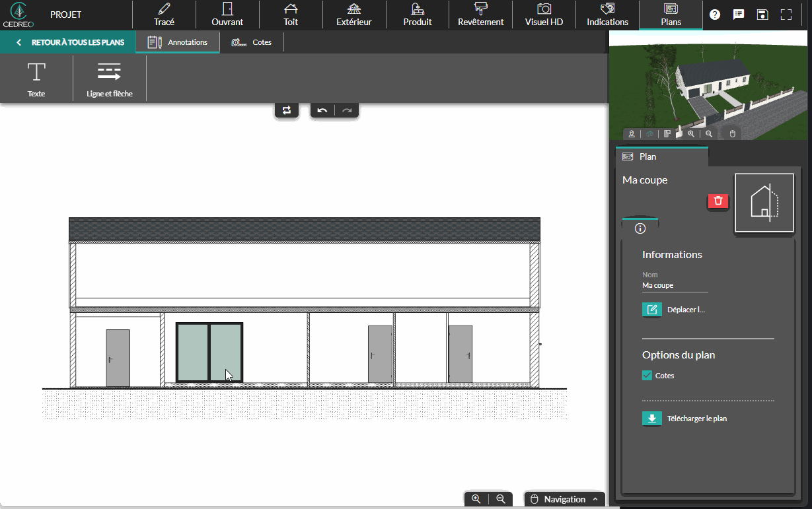The height and width of the screenshot is (509, 812).
Task: Switch to the Cotes tab
Action: 252,42
